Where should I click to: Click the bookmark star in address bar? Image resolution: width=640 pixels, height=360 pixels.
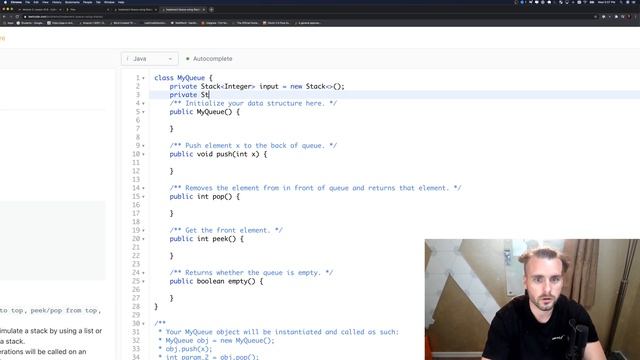coord(596,17)
